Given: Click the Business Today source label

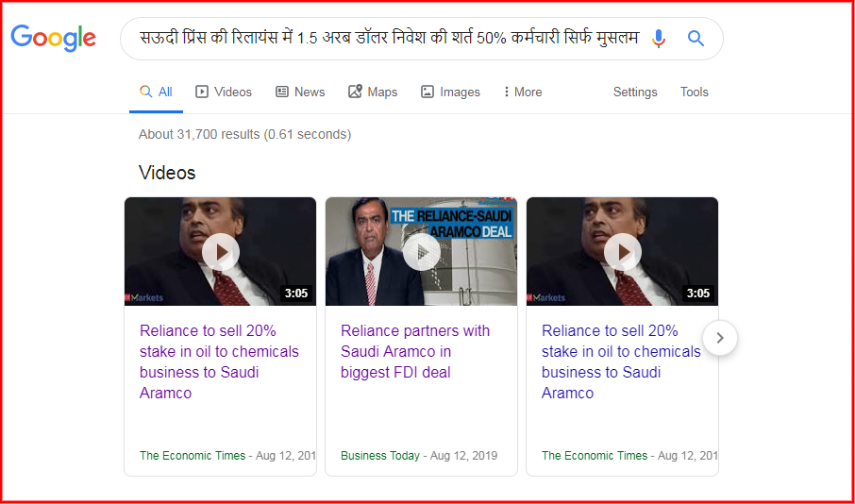Looking at the screenshot, I should pyautogui.click(x=380, y=456).
